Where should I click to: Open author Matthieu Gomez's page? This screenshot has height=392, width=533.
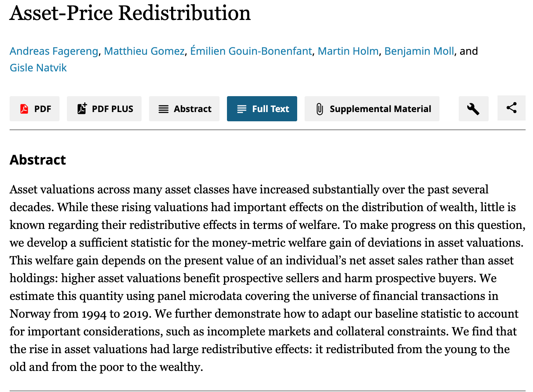144,51
